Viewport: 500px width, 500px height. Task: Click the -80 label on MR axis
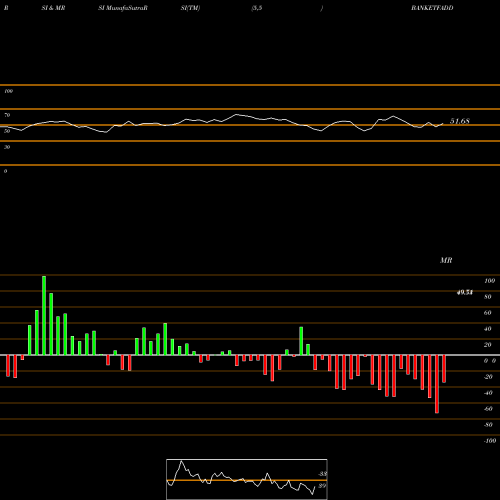(488, 425)
